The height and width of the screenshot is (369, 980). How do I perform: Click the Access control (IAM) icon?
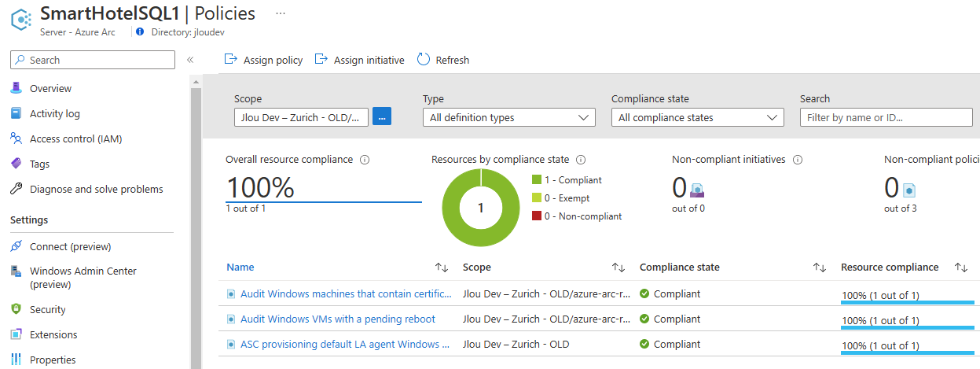point(16,138)
